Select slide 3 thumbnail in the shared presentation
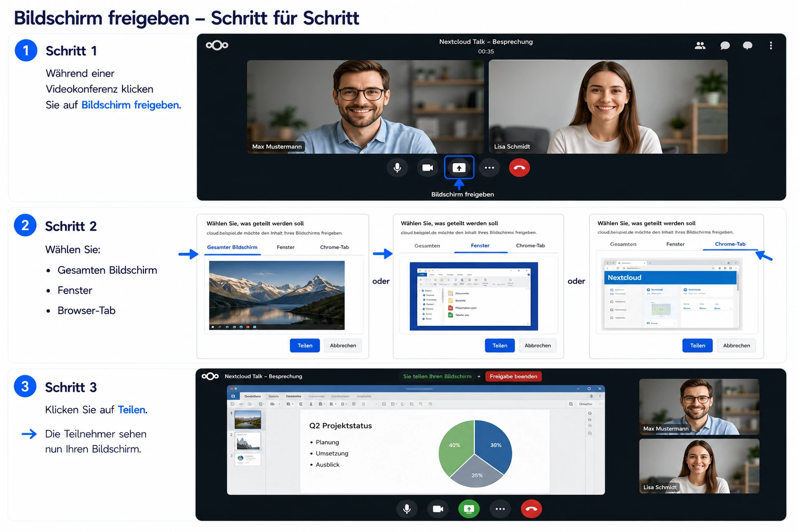Image resolution: width=798 pixels, height=532 pixels. coord(248,459)
